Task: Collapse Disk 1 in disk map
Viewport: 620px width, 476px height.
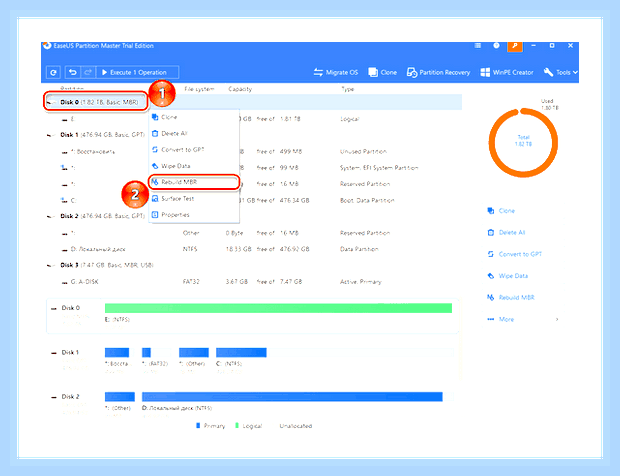Action: (x=54, y=353)
